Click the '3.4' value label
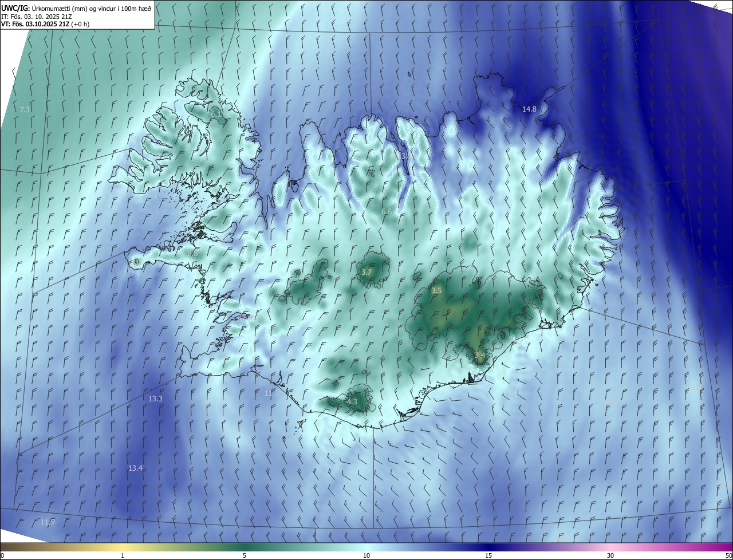The height and width of the screenshot is (560, 733). pos(480,356)
